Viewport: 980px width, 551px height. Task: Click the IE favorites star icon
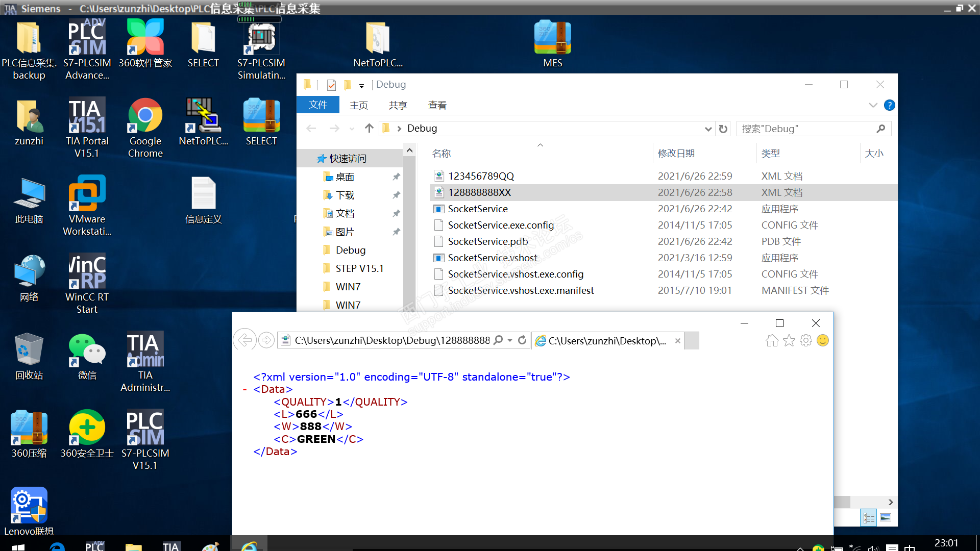[x=789, y=341]
